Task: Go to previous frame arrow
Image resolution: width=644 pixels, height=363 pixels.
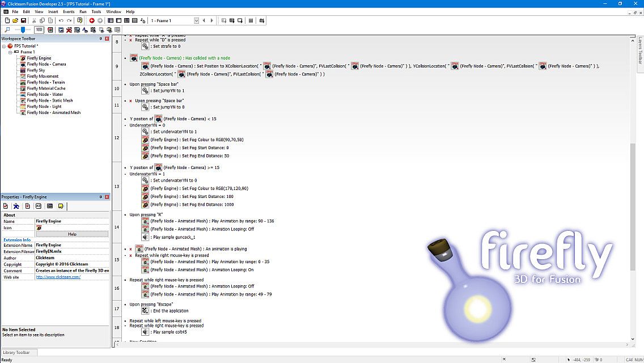Action: pyautogui.click(x=204, y=20)
